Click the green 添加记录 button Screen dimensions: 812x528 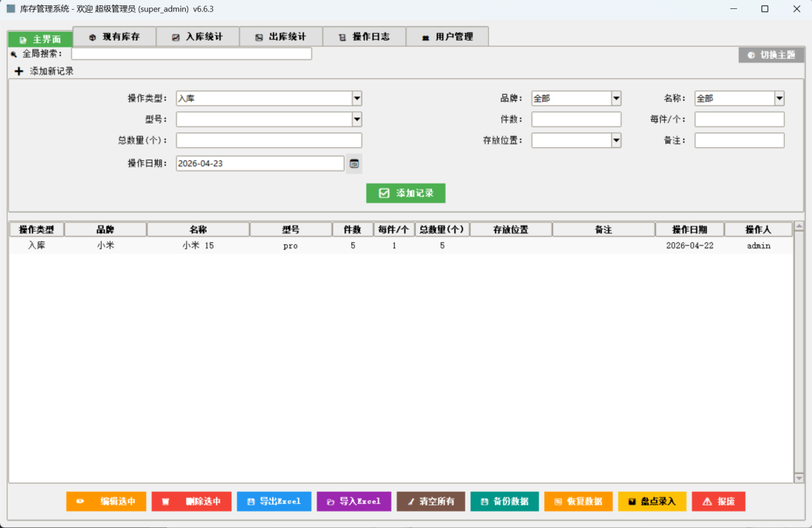click(x=405, y=193)
